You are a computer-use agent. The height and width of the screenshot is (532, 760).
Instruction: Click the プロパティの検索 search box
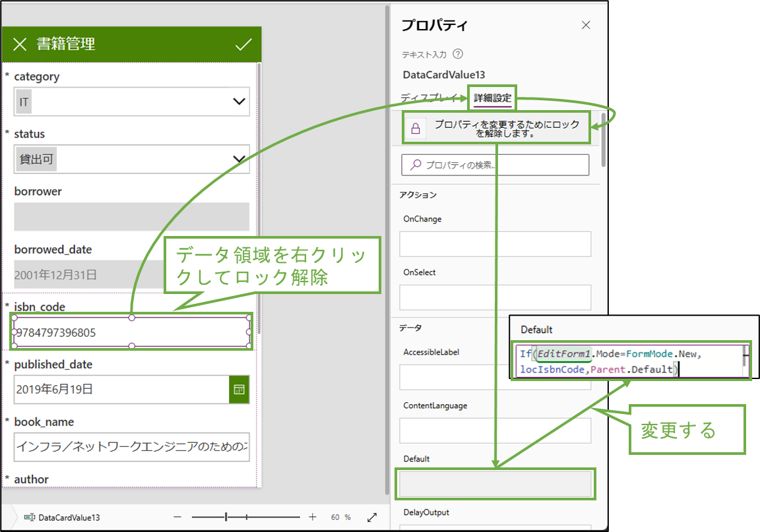click(495, 165)
